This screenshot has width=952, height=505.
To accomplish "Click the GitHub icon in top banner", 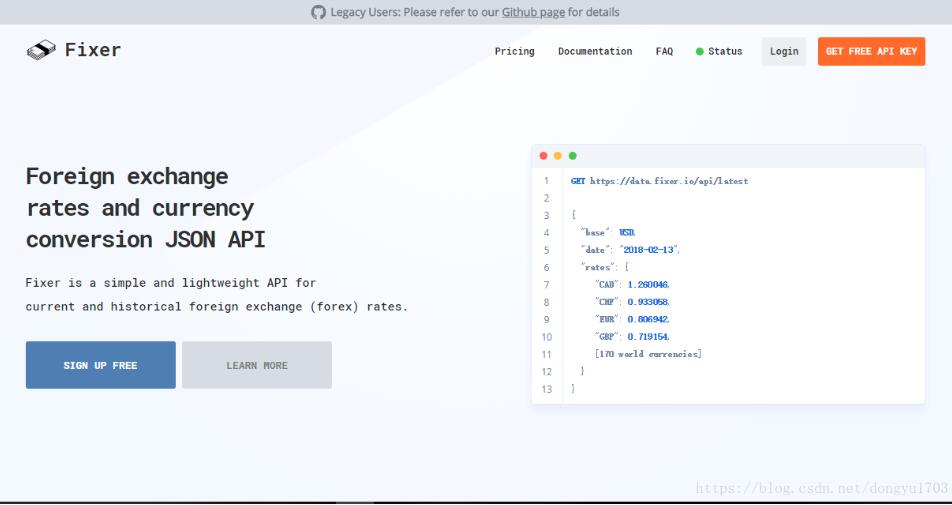I will (x=318, y=12).
